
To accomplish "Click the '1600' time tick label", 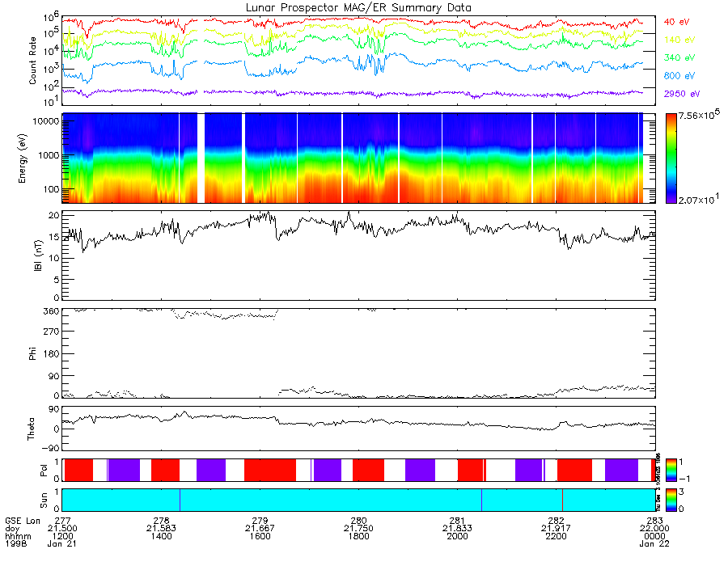I will (x=260, y=536).
